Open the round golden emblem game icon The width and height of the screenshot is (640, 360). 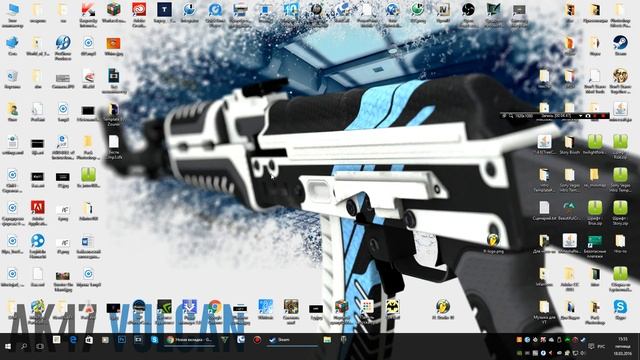[620, 76]
